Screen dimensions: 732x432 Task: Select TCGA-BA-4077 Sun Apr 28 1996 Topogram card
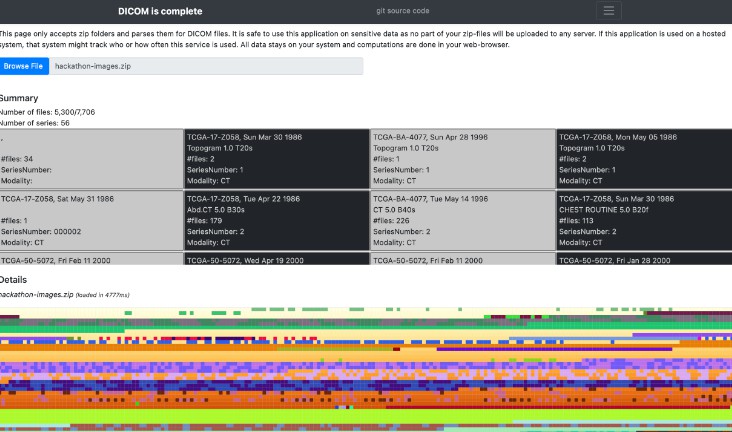(463, 159)
